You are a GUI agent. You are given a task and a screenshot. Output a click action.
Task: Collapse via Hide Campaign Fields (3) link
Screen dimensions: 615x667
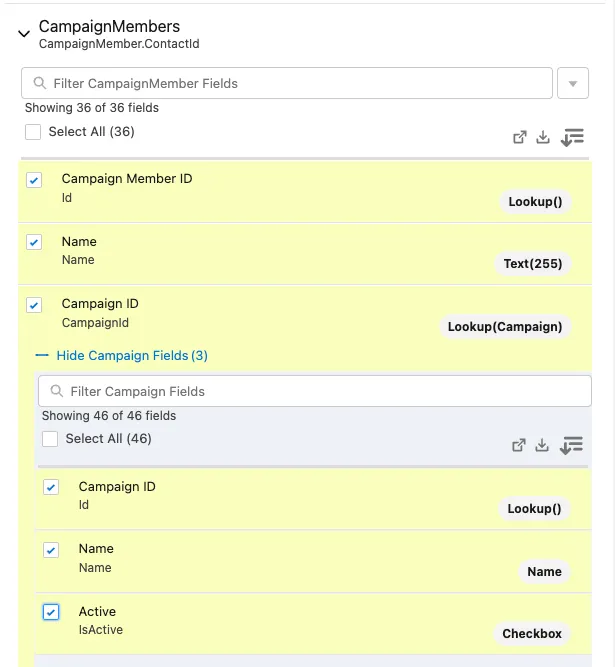tap(132, 356)
